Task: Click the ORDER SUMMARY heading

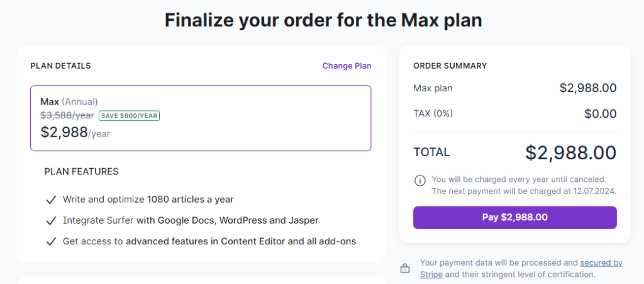Action: click(450, 65)
